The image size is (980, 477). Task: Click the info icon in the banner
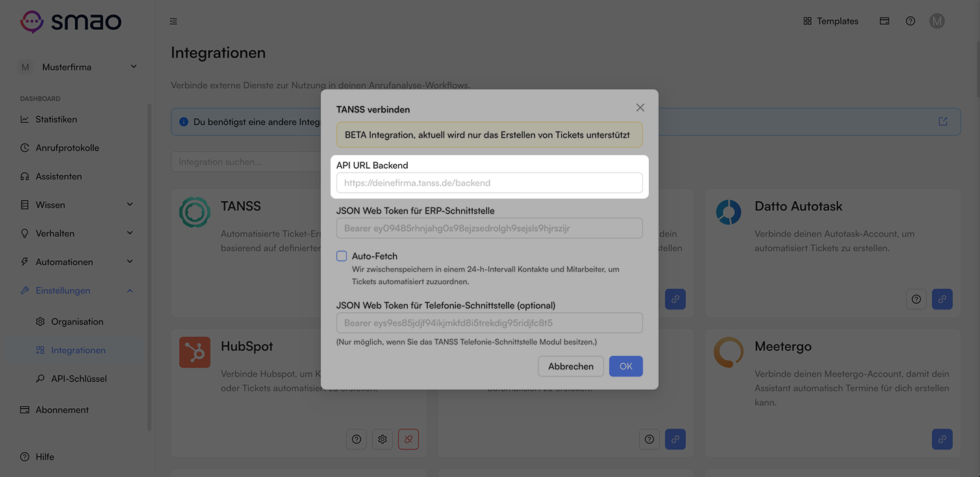tap(184, 122)
